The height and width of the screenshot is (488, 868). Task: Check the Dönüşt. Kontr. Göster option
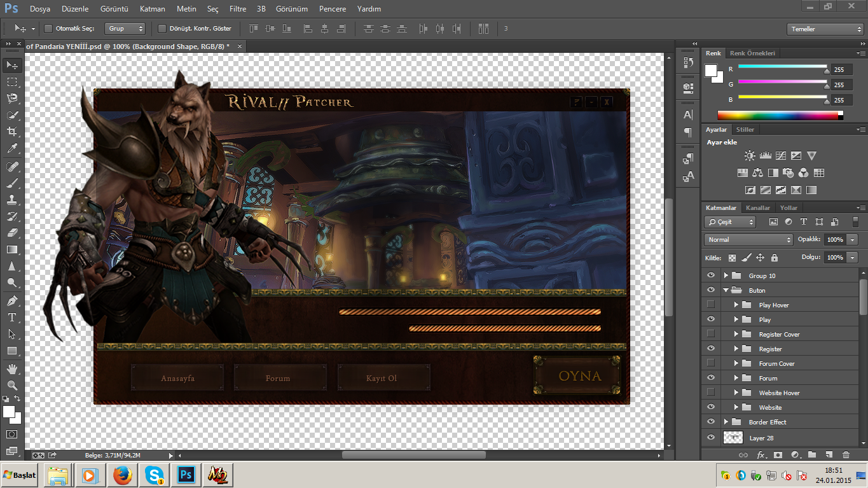point(162,29)
